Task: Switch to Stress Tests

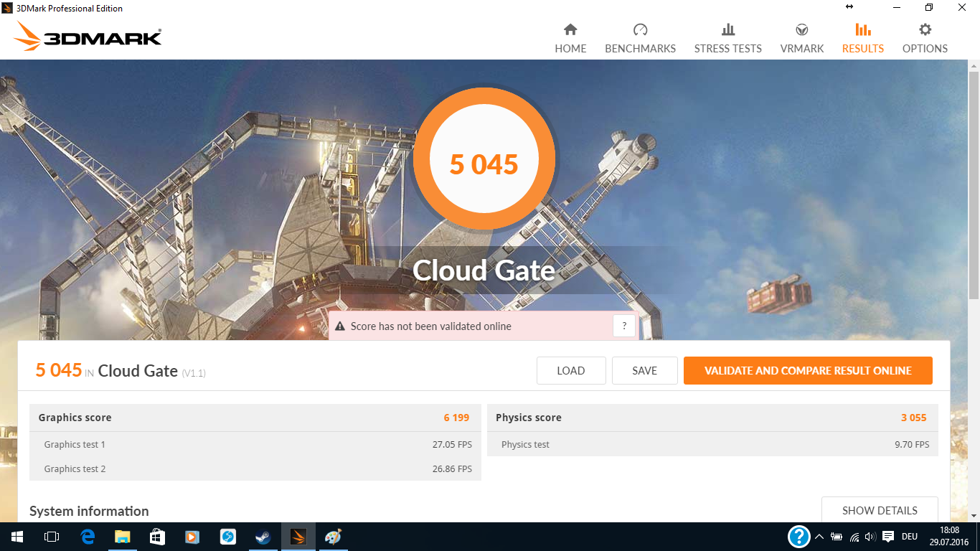Action: (x=727, y=39)
